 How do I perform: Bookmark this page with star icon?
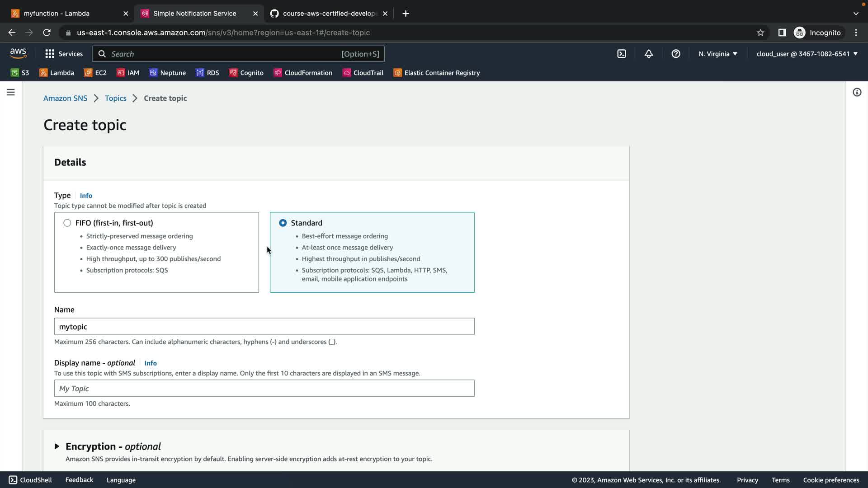[760, 33]
